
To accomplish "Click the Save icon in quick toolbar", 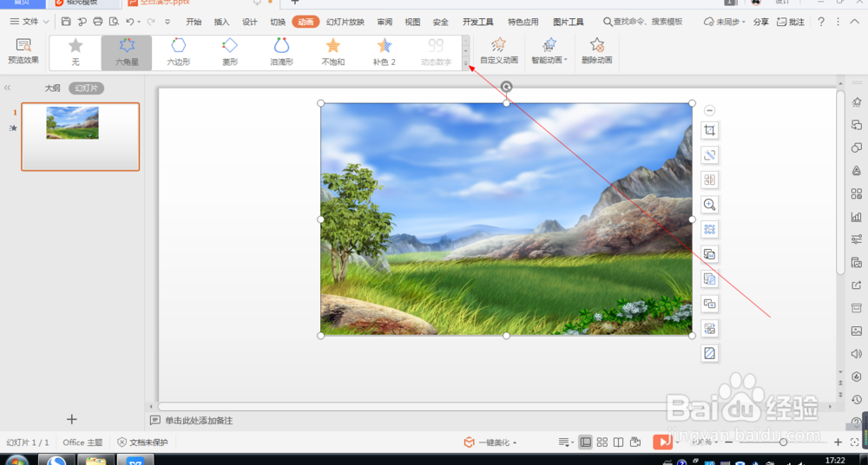I will click(x=67, y=22).
